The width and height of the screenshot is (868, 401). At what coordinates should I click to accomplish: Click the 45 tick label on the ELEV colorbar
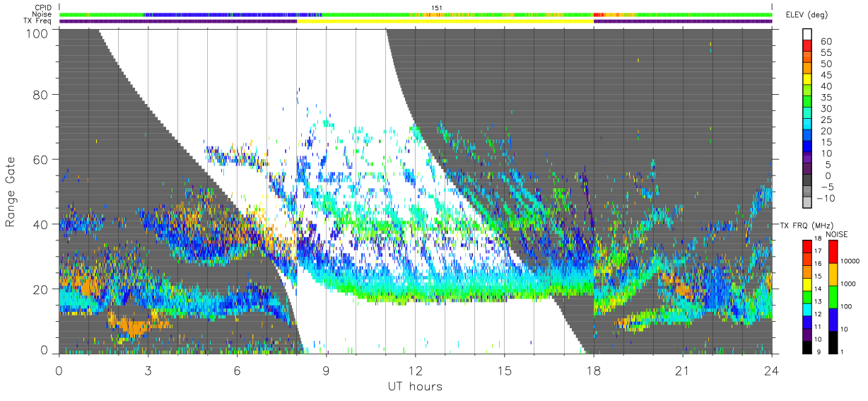[826, 75]
